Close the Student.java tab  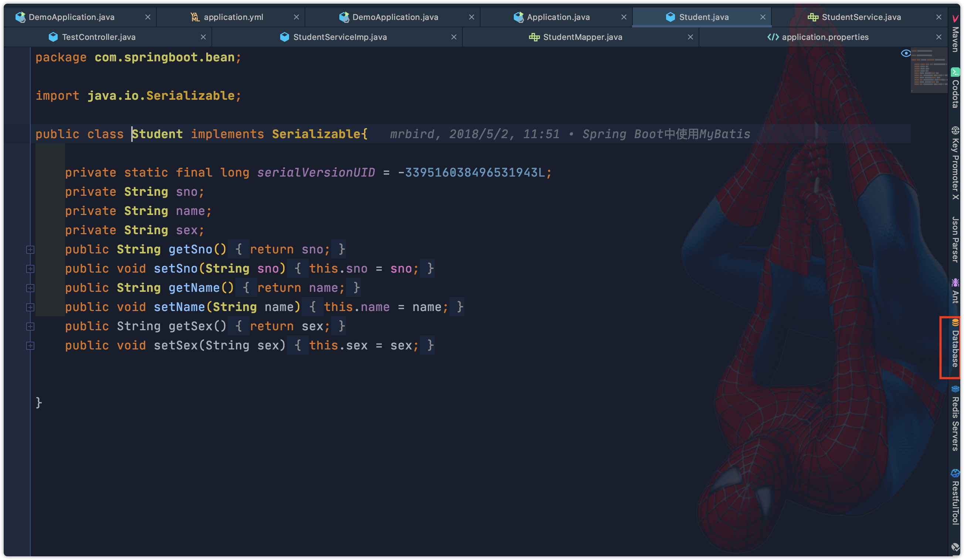pos(763,17)
